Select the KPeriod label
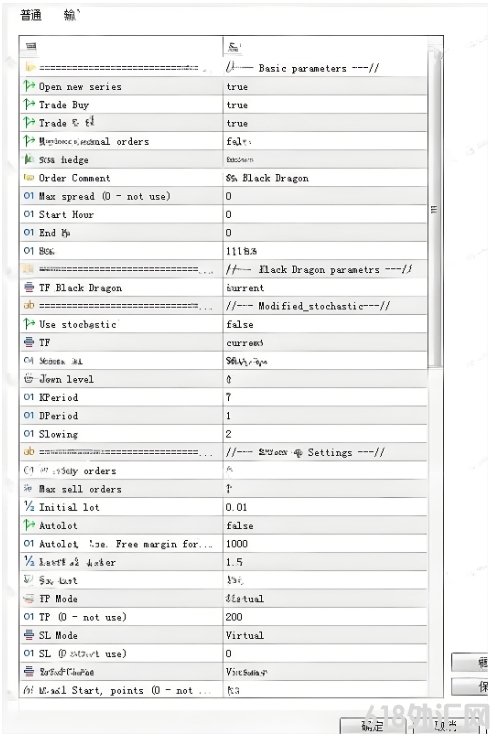 [59, 397]
